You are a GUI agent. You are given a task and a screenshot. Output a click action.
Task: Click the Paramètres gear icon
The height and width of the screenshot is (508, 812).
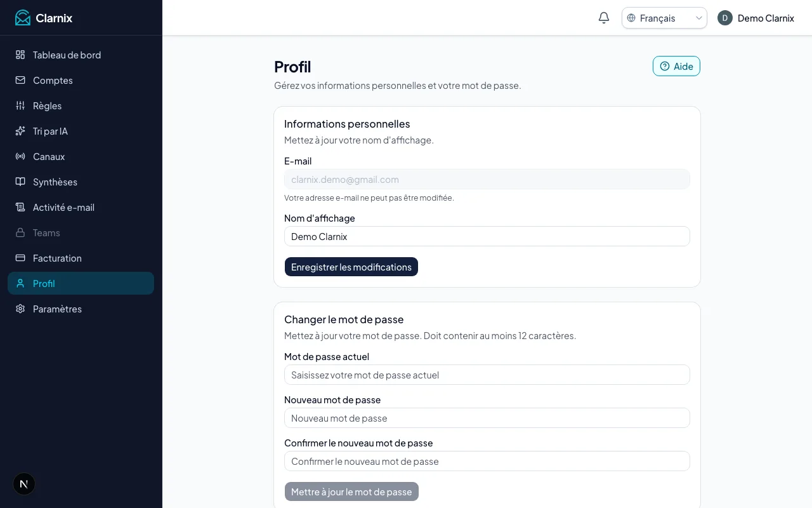point(20,309)
